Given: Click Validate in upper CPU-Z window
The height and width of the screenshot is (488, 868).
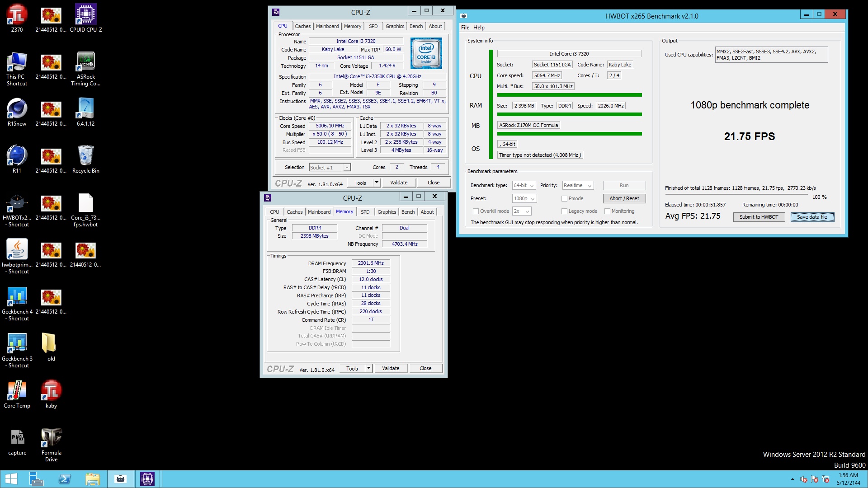Looking at the screenshot, I should (399, 183).
